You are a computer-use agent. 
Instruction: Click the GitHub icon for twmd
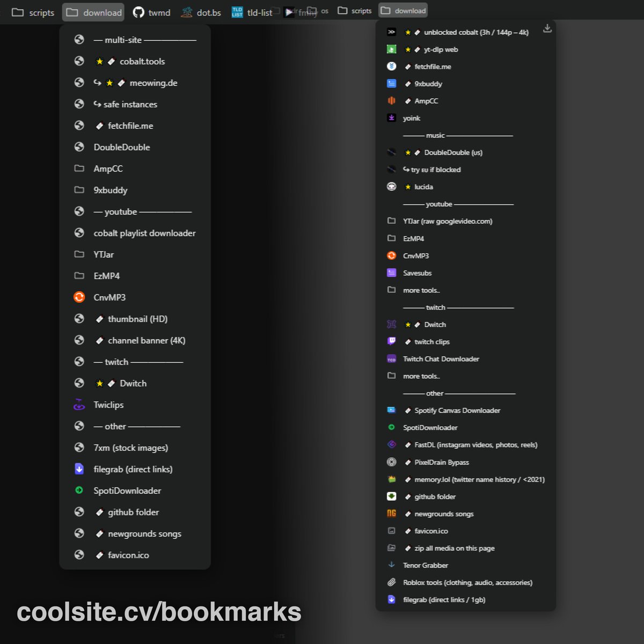click(138, 12)
